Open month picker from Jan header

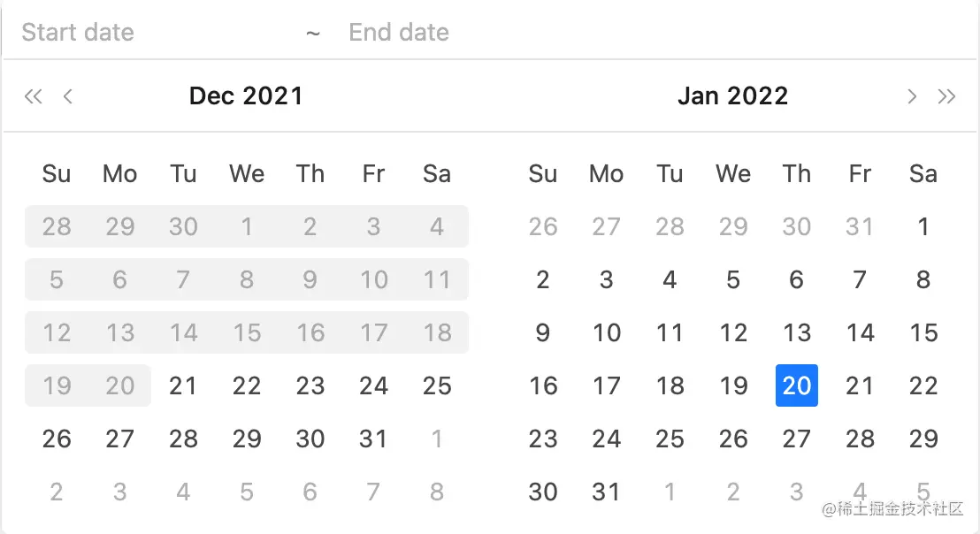tap(698, 96)
